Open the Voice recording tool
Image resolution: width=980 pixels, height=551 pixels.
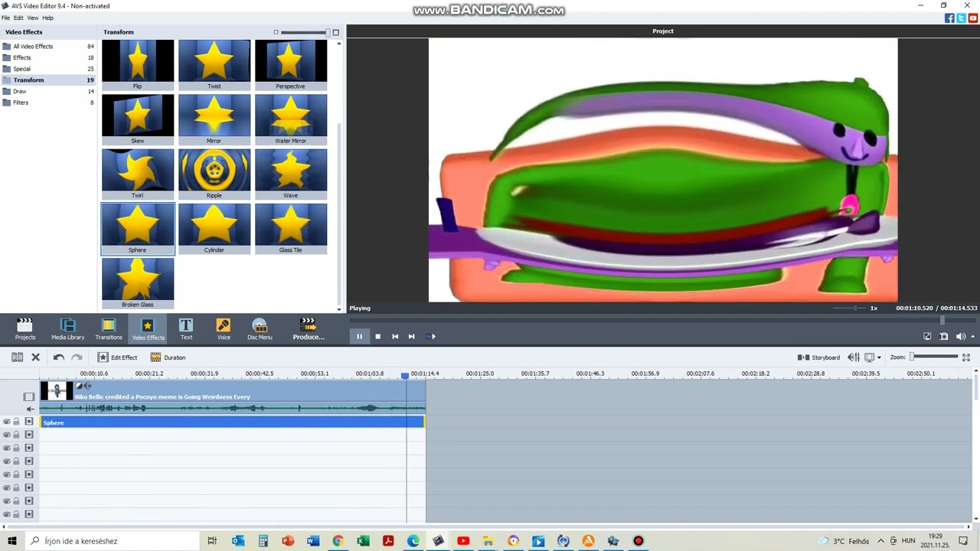[x=223, y=329]
